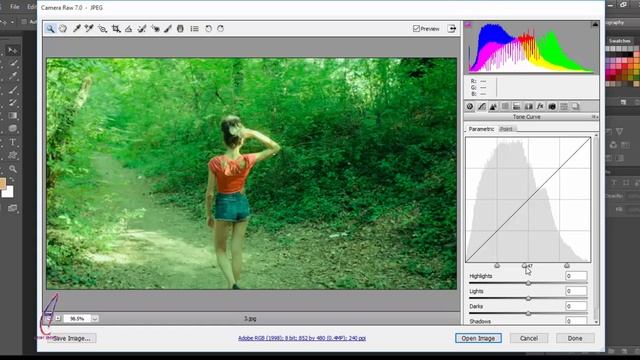
Task: Click the Shadows value field
Action: 576,321
